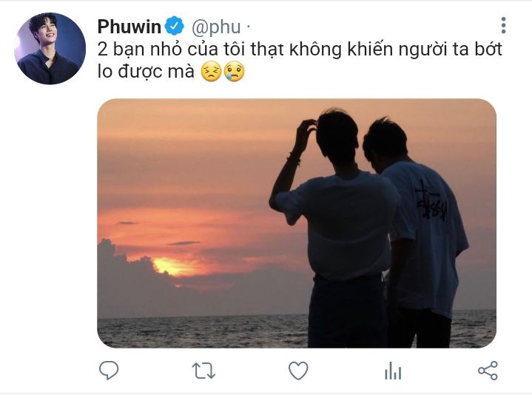Open the reply speech bubble icon
The width and height of the screenshot is (532, 395).
pyautogui.click(x=109, y=370)
